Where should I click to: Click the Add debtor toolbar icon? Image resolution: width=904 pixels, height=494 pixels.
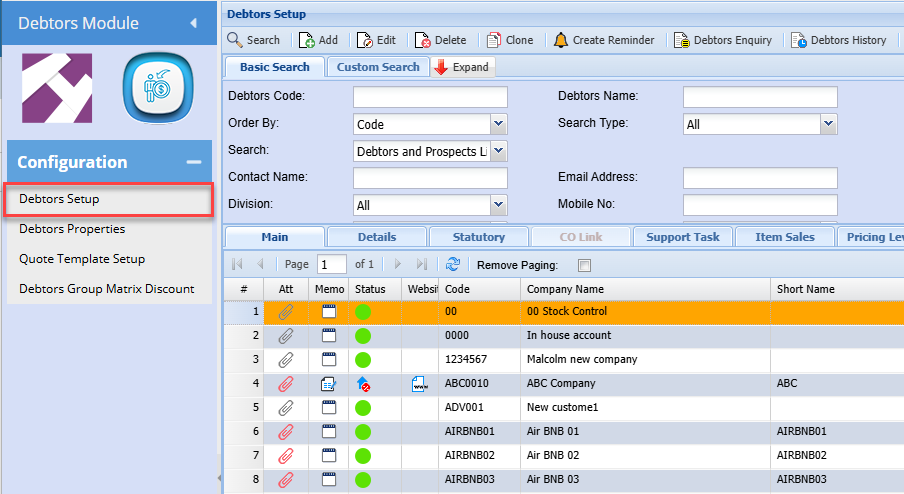(305, 40)
